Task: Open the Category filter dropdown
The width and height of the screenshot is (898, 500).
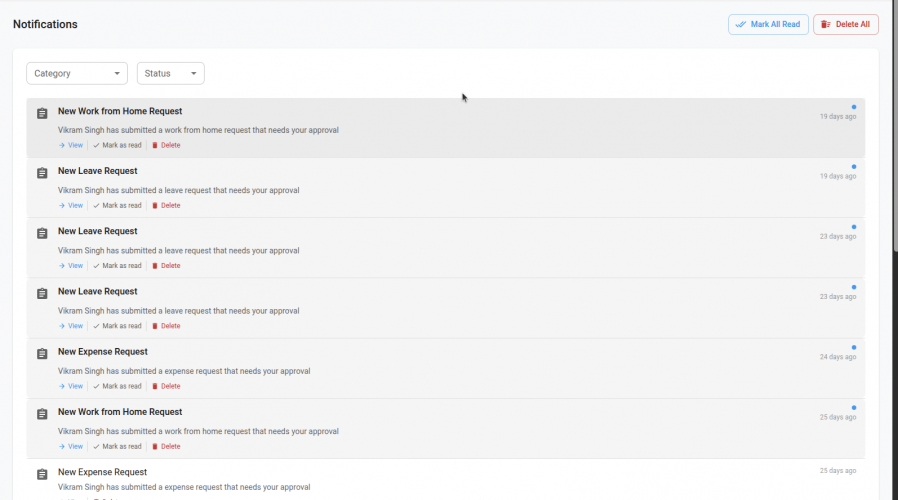Action: [x=77, y=73]
